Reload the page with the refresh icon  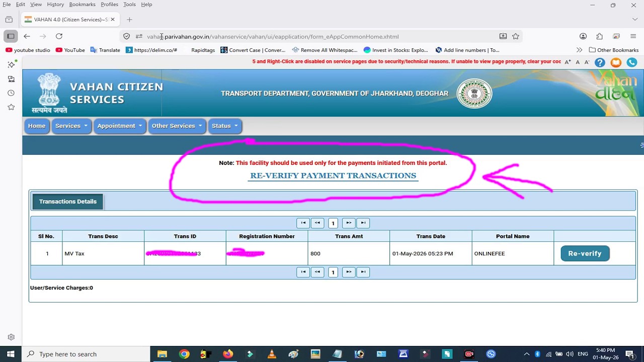point(59,36)
